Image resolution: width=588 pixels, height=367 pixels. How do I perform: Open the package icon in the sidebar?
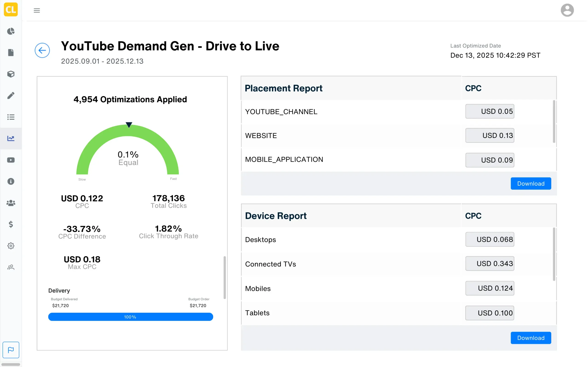11,74
